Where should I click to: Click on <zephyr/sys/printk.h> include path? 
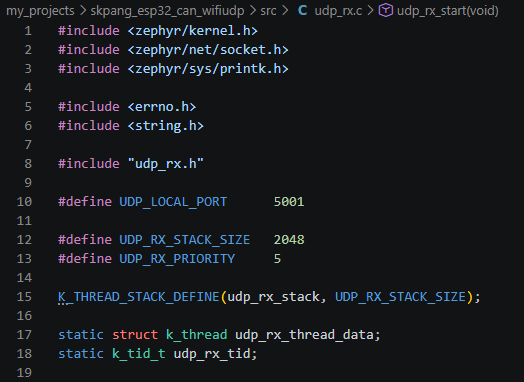208,69
